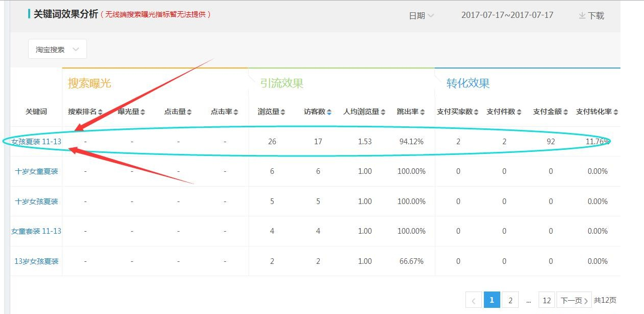644x314 pixels.
Task: Open keyword link 十岁女童夏装
Action: [36, 171]
